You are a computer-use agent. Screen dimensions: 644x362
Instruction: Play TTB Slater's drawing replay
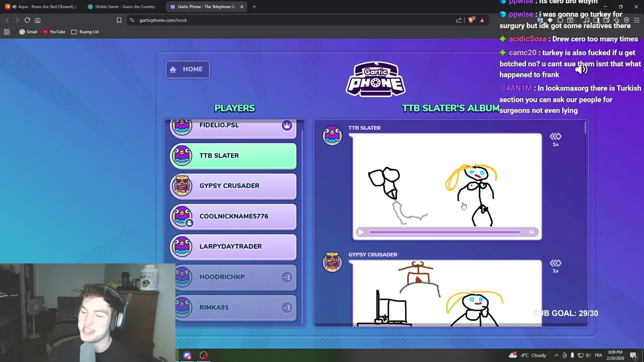pos(360,232)
